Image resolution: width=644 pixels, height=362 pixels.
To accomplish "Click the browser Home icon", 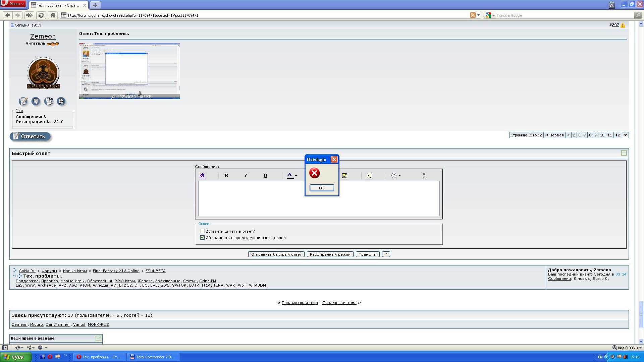I will click(53, 15).
